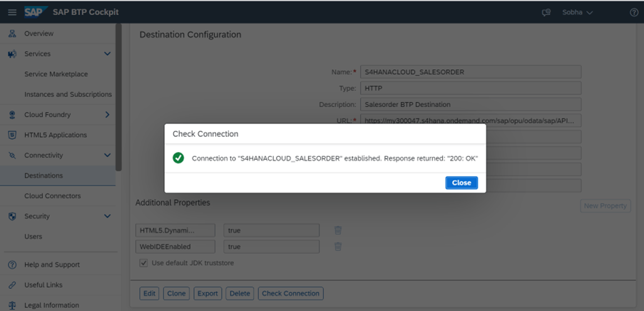Click the sidebar vertical scrollbar
This screenshot has height=311, width=644.
click(118, 97)
